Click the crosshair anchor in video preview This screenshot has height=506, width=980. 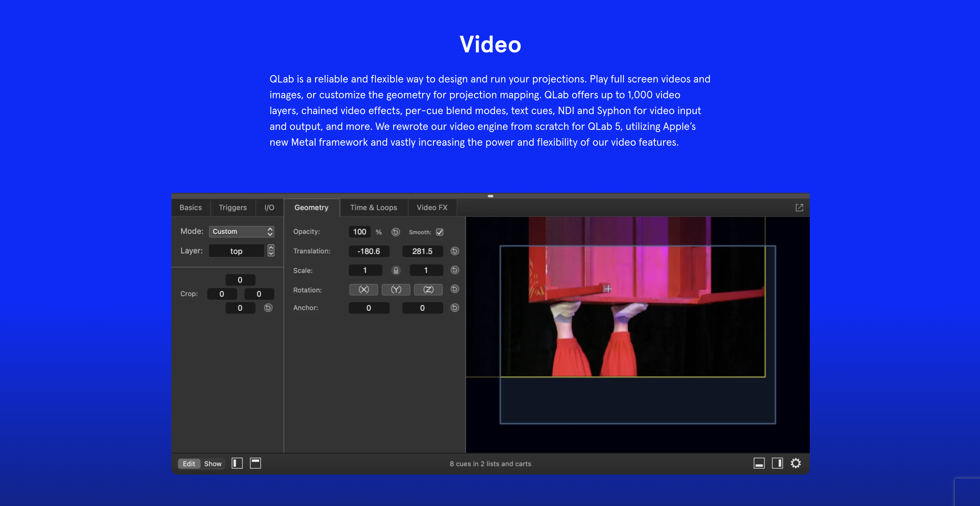pyautogui.click(x=608, y=289)
